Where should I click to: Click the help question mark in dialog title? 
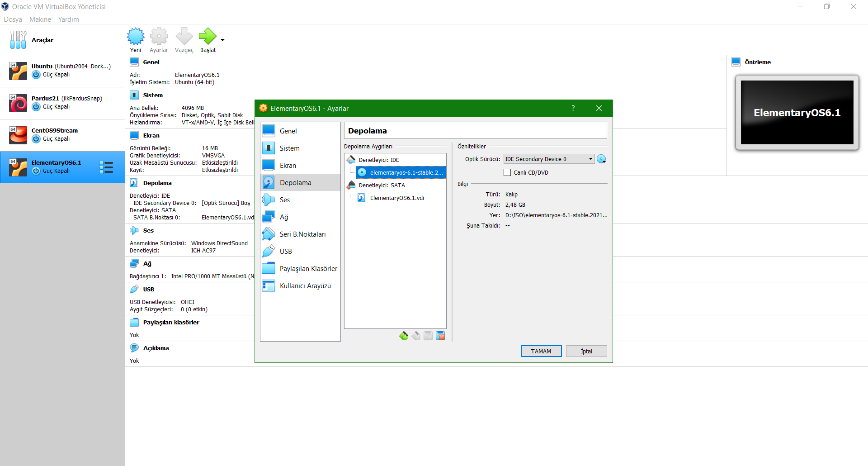tap(573, 108)
